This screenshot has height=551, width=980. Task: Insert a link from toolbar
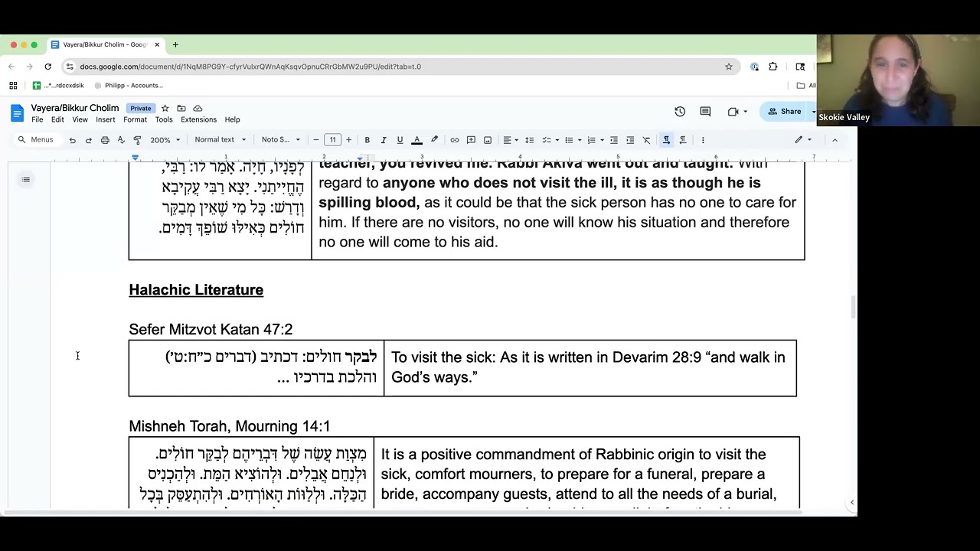pos(455,140)
